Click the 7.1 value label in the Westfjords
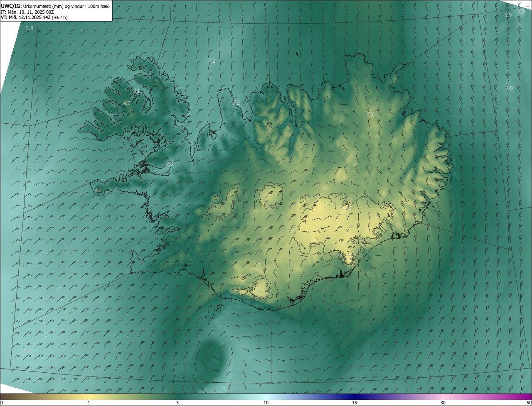 coord(136,90)
